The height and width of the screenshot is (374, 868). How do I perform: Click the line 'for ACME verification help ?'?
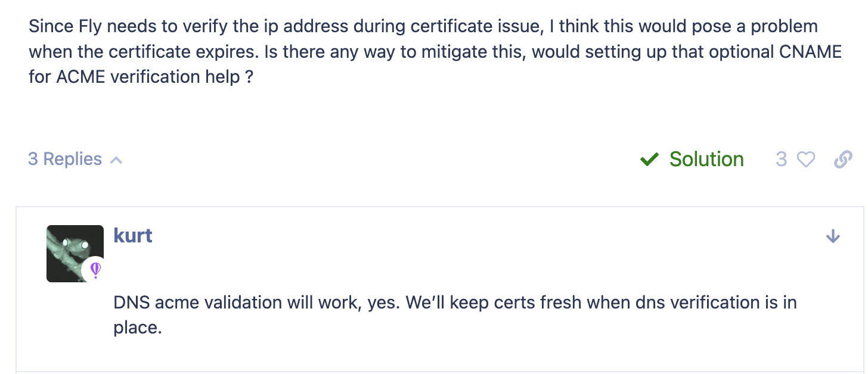141,77
